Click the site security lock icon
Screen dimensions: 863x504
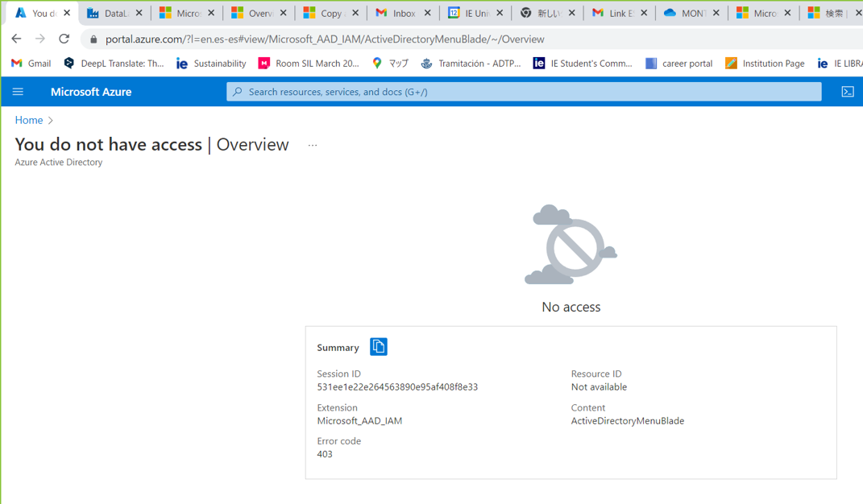pos(93,38)
